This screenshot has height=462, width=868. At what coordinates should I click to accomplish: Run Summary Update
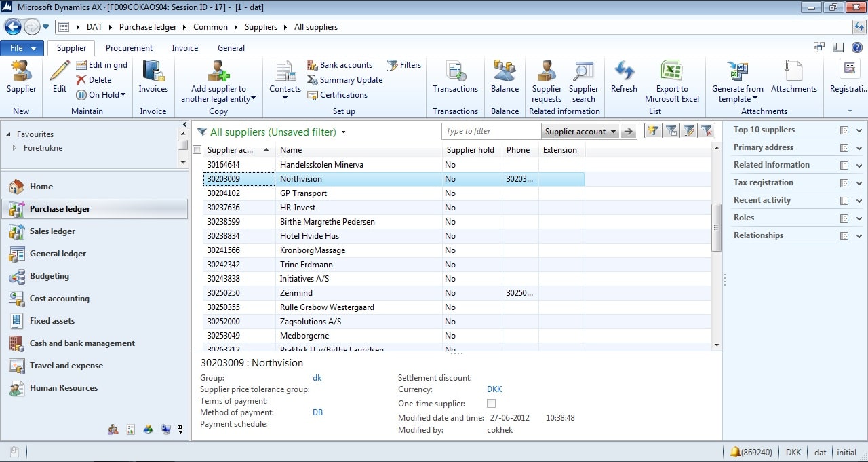coord(344,80)
